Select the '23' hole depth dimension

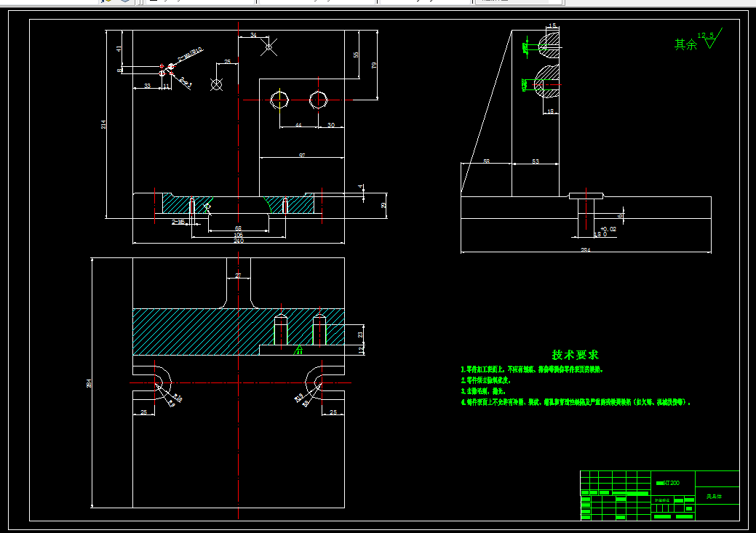pos(360,334)
